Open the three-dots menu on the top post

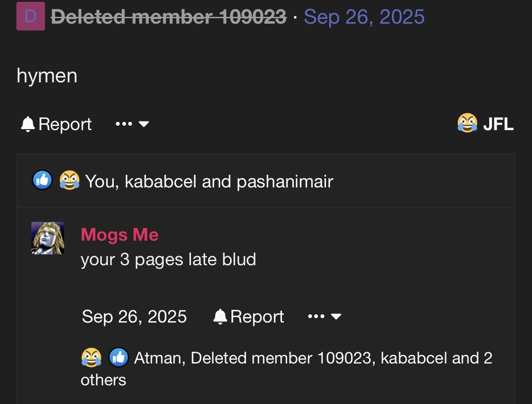124,124
